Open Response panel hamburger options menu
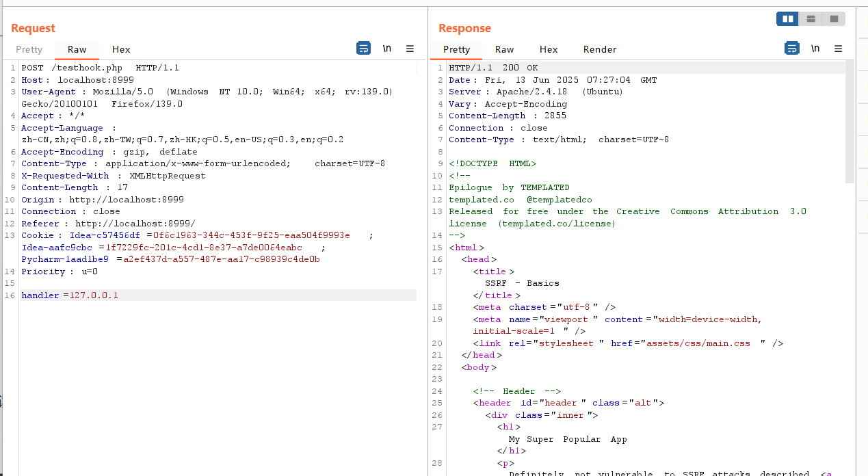The image size is (868, 476). (839, 49)
